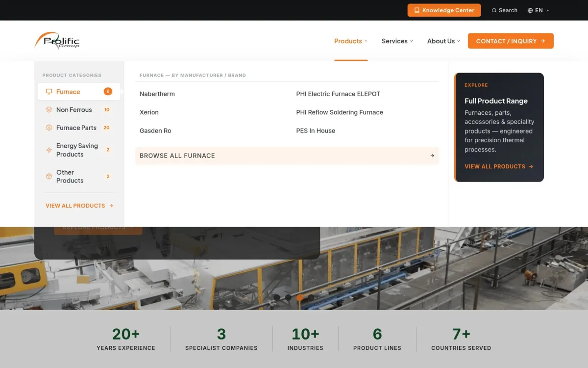Screen dimensions: 588x368
Task: Click arrow in Full Product Range card
Action: click(531, 166)
